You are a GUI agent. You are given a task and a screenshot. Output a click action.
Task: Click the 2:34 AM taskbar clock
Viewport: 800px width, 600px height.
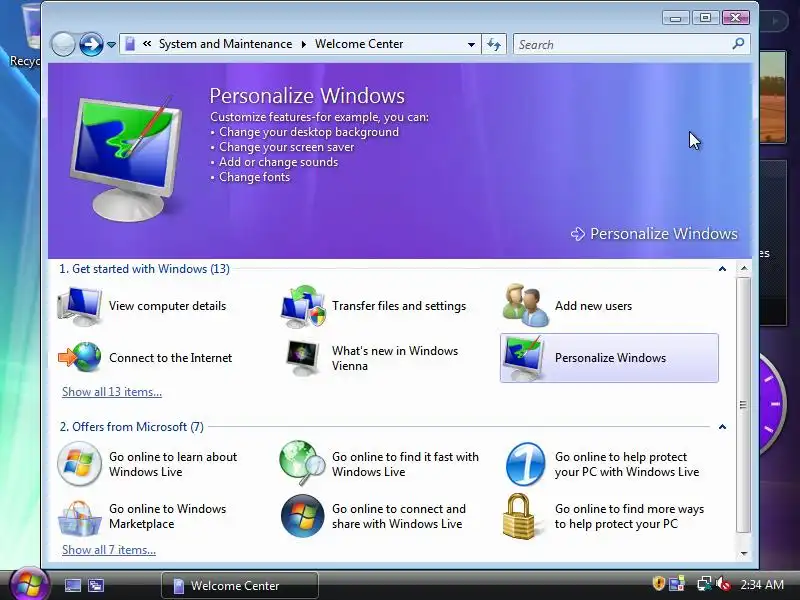[762, 585]
